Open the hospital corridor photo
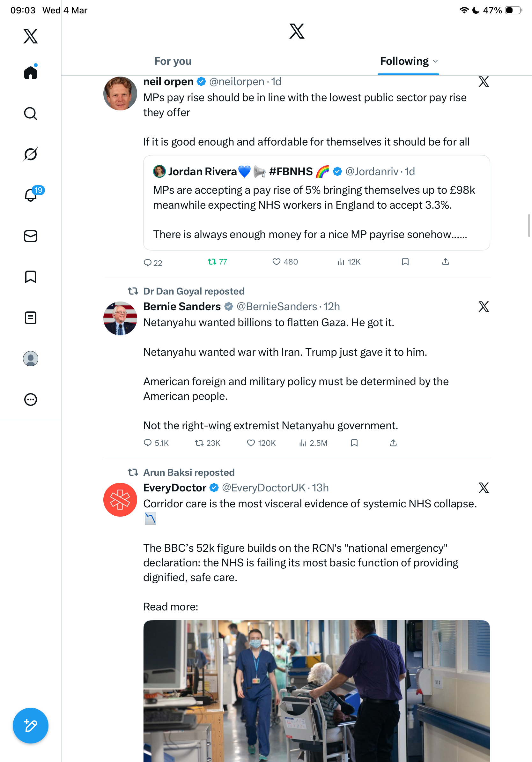Image resolution: width=532 pixels, height=762 pixels. tap(316, 691)
